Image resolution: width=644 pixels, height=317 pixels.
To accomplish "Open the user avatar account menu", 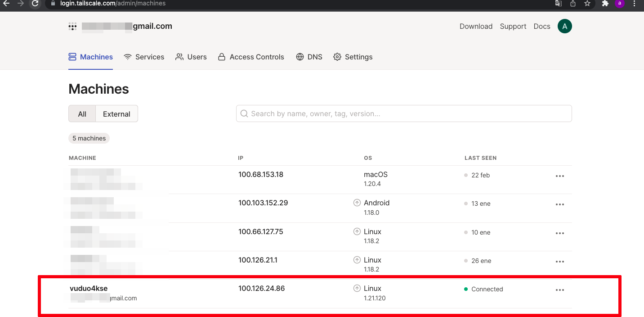I will tap(564, 27).
